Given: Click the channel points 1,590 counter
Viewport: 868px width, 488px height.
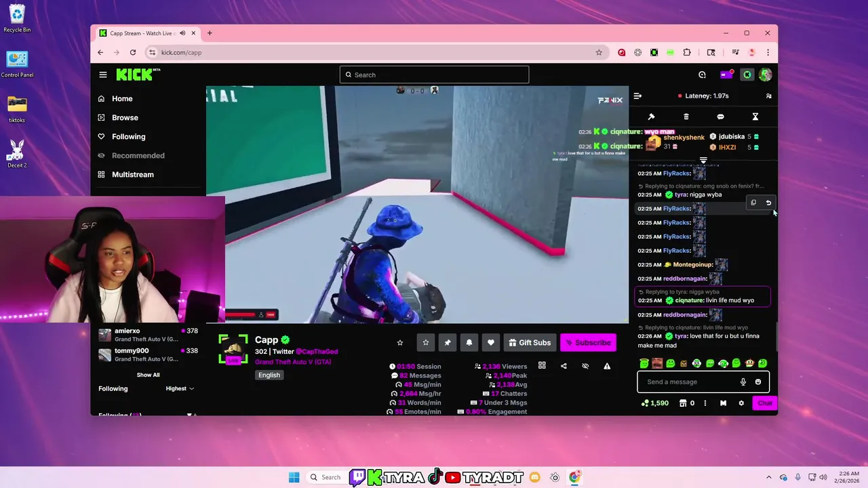Looking at the screenshot, I should [655, 403].
